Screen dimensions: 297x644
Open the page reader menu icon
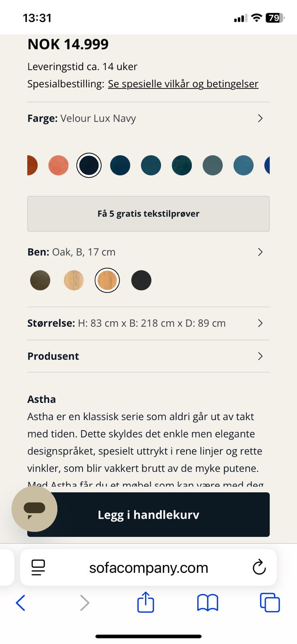coord(38,568)
